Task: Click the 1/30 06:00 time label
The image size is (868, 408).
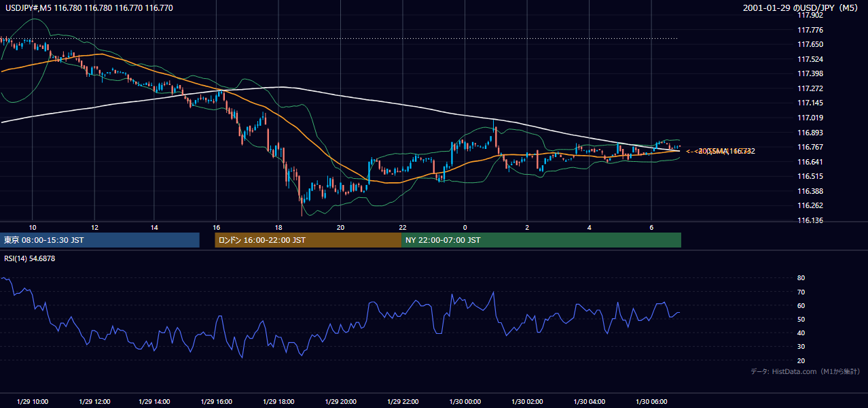Action: click(651, 402)
